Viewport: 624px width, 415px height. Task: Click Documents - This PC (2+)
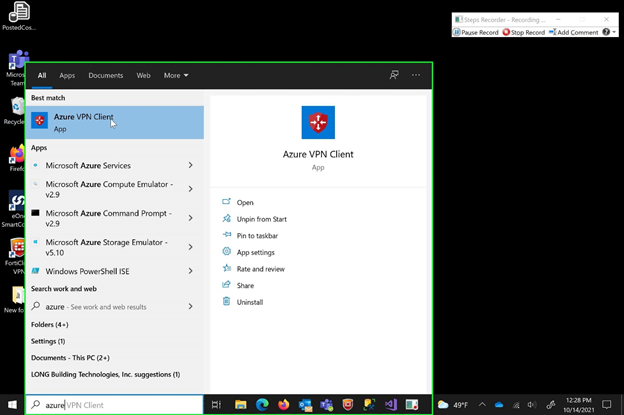coord(70,358)
